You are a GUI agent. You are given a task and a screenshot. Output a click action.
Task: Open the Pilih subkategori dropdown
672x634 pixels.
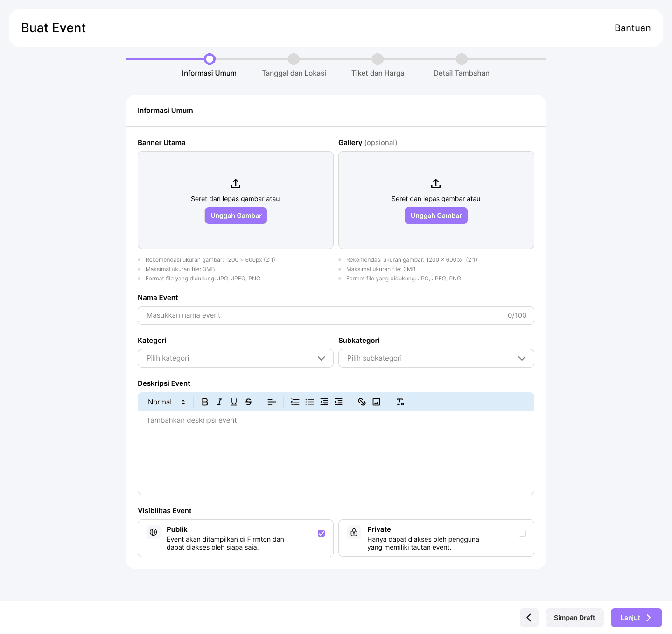436,358
